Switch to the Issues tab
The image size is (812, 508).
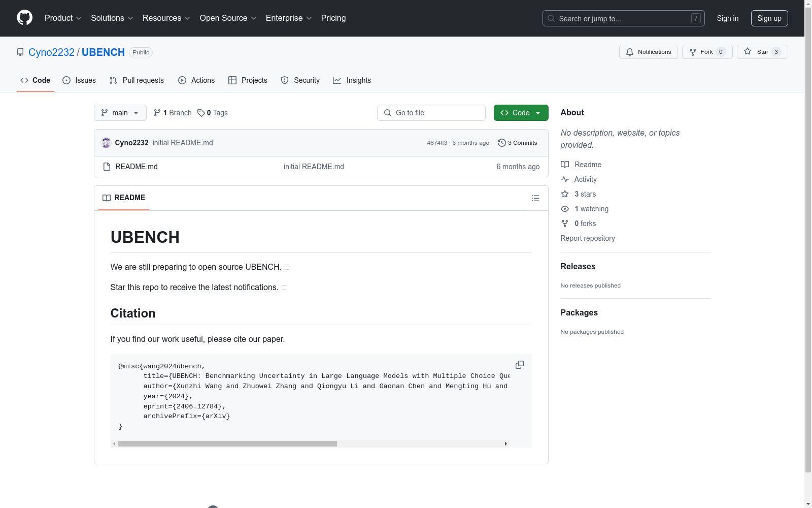click(79, 80)
